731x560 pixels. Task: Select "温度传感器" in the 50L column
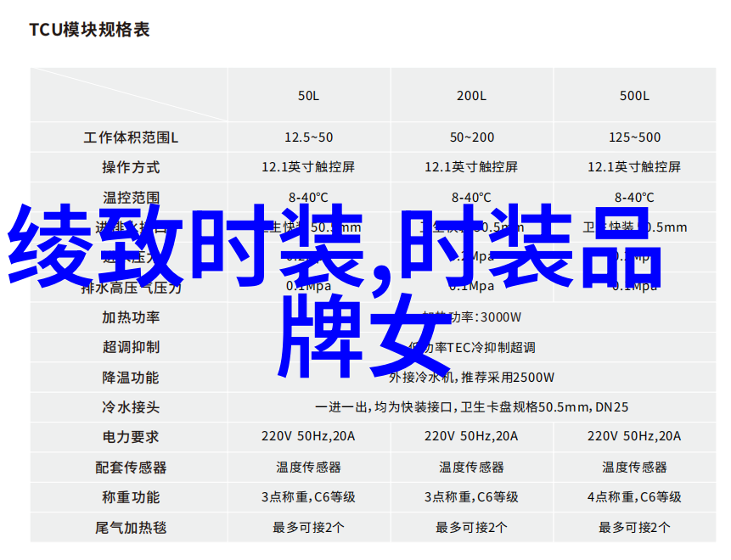309,468
